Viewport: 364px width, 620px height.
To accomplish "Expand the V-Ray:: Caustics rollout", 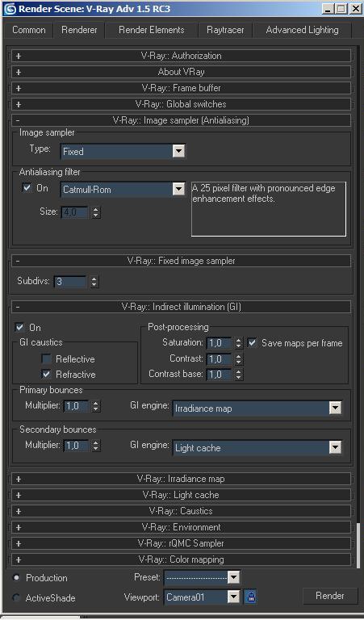I will click(x=181, y=511).
